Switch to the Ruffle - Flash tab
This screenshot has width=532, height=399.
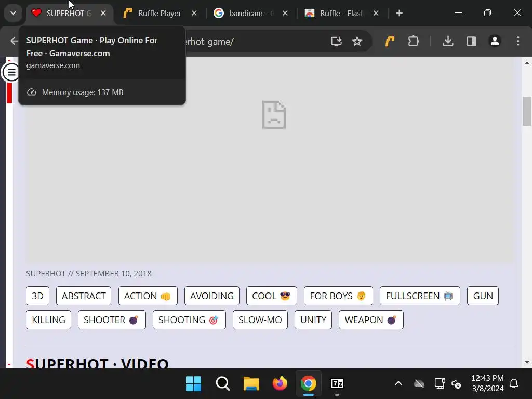341,13
